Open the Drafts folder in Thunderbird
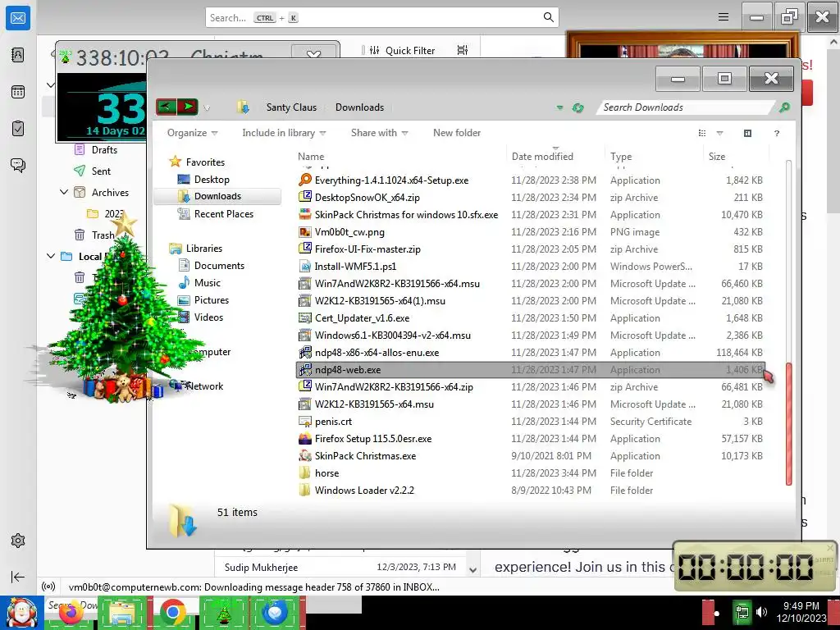840x630 pixels. point(104,149)
